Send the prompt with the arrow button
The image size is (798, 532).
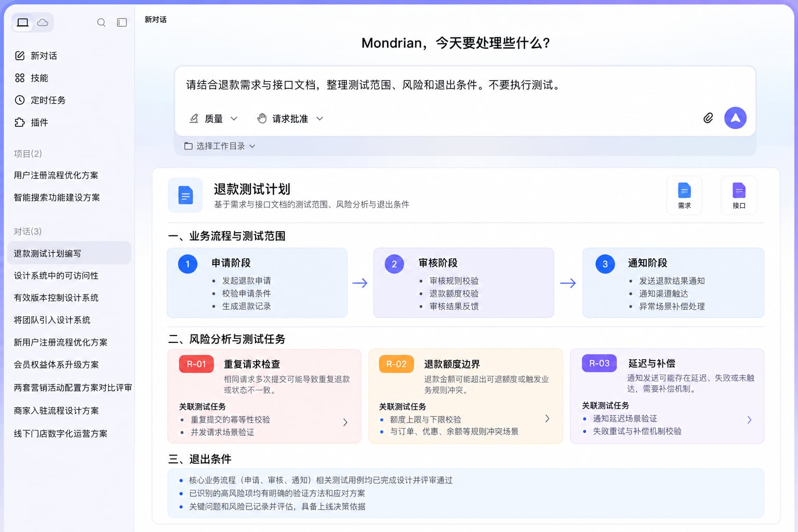point(735,118)
